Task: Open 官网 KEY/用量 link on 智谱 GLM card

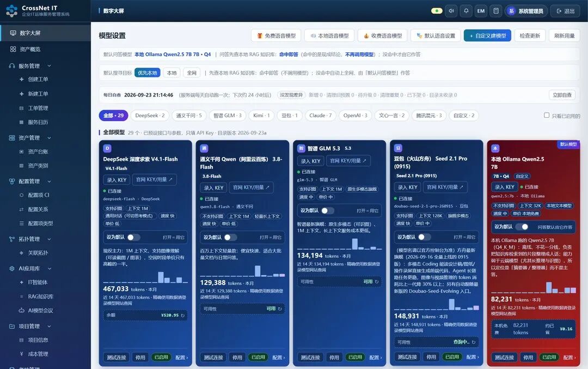Action: click(x=348, y=161)
